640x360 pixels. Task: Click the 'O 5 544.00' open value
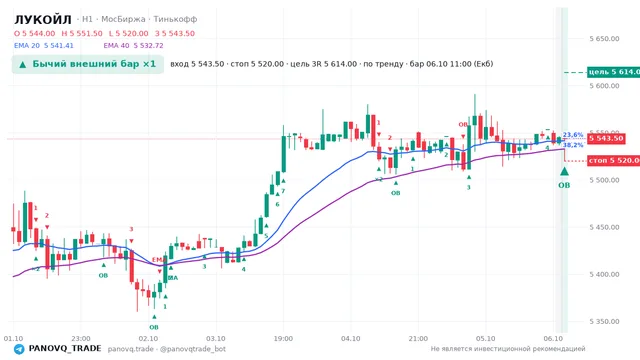click(x=34, y=33)
